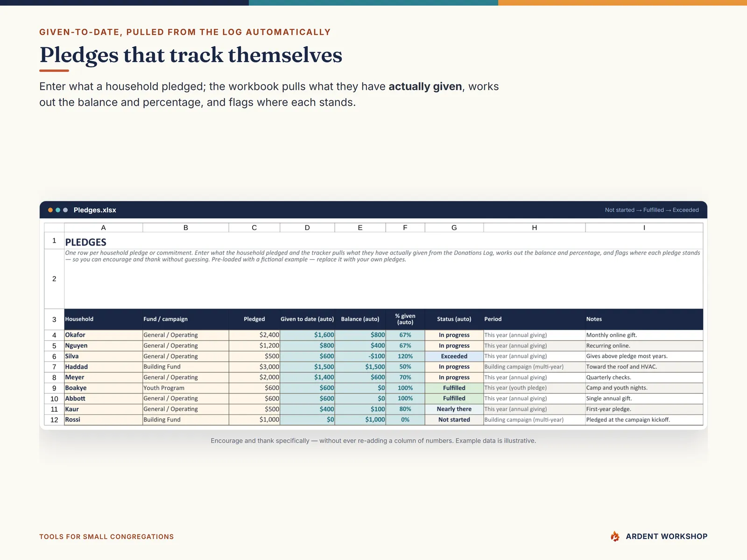Click the $3,000 pledged amount for Haddad
Image resolution: width=747 pixels, height=560 pixels.
click(x=254, y=367)
